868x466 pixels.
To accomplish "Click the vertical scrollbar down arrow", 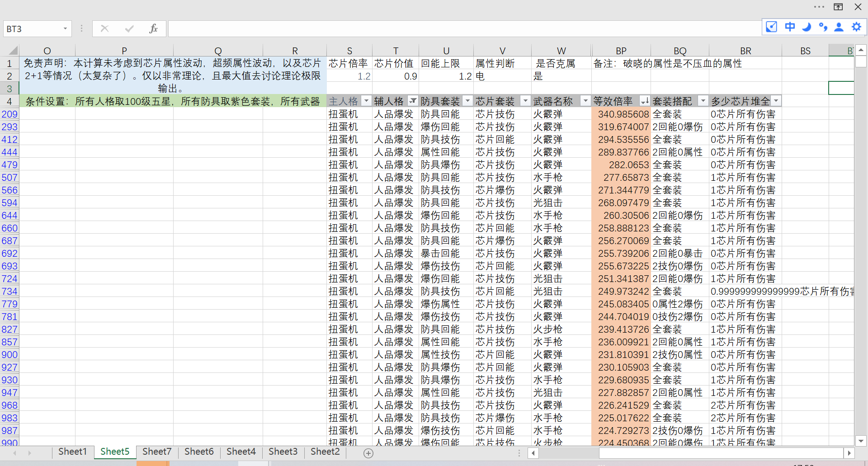I will [861, 441].
